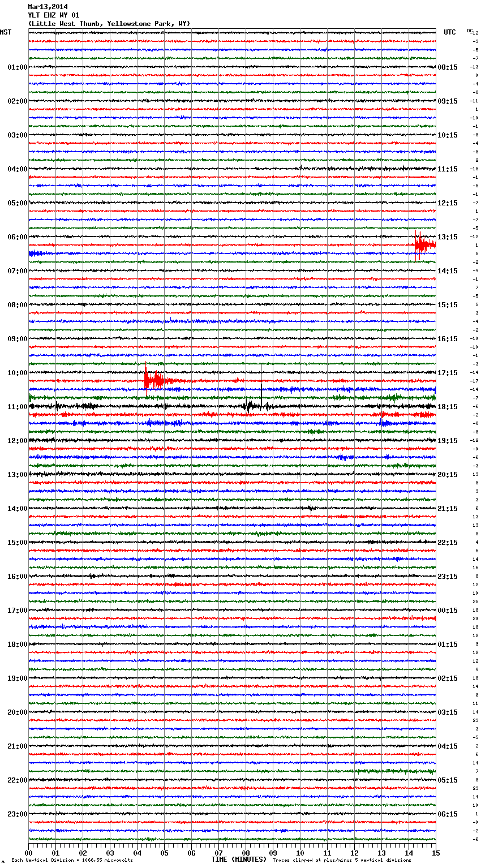Click the red seismic burst on 06:15 trace
Image resolution: width=481 pixels, height=868 pixels.
[x=424, y=245]
